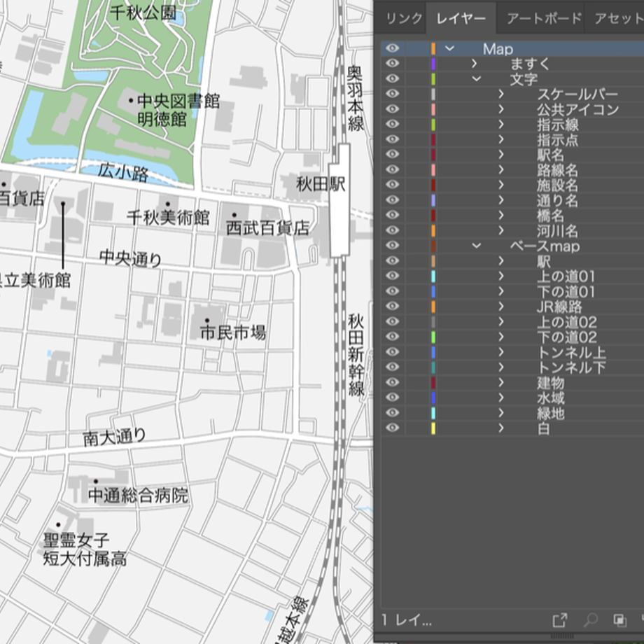
Task: Click the 市民市場 label on the map
Action: (x=233, y=332)
